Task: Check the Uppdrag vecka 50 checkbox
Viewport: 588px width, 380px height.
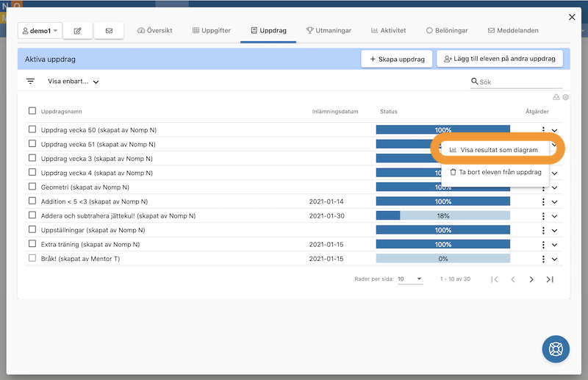Action: (x=32, y=129)
